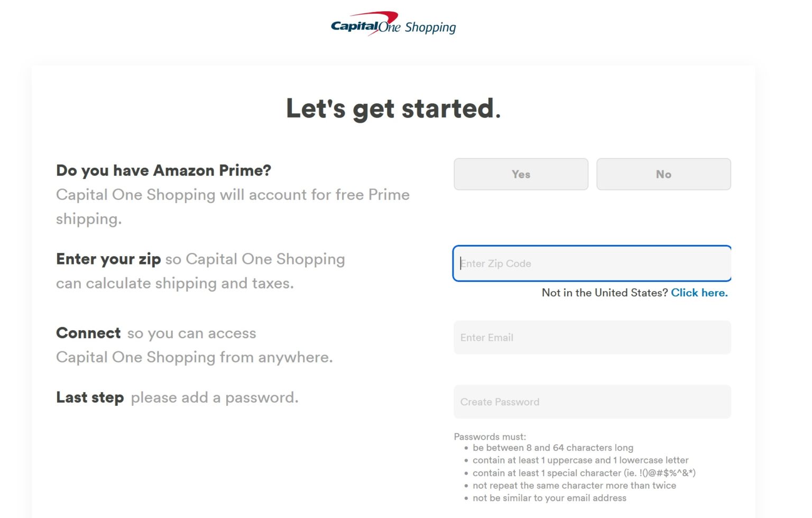
Task: Click the Enter Email field
Action: tap(592, 338)
